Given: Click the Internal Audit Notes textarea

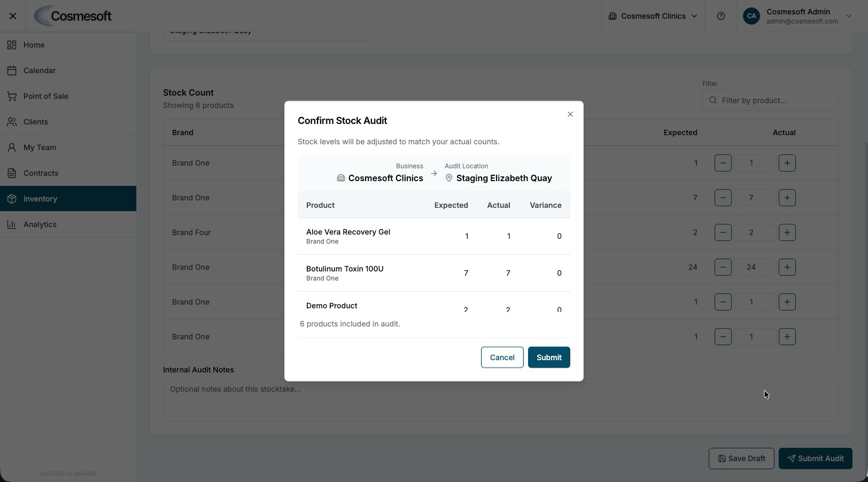Looking at the screenshot, I should coord(501,400).
